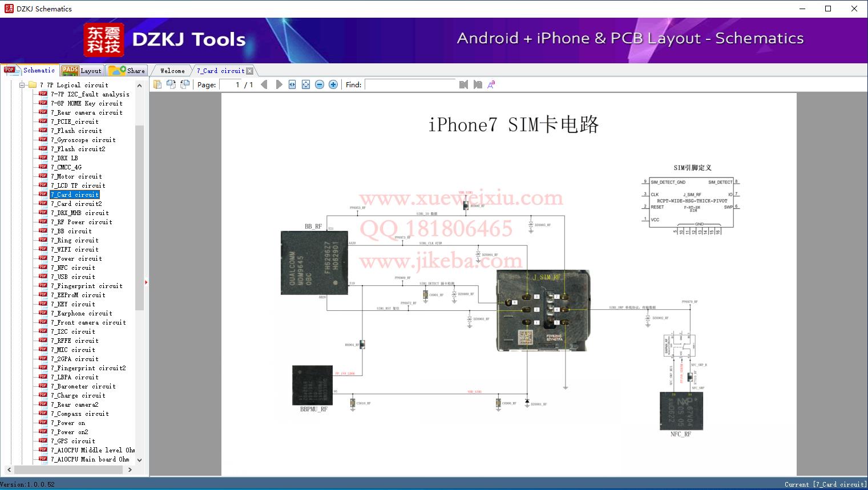Select 7_PCIE_circuit in tree
868x490 pixels.
click(75, 122)
